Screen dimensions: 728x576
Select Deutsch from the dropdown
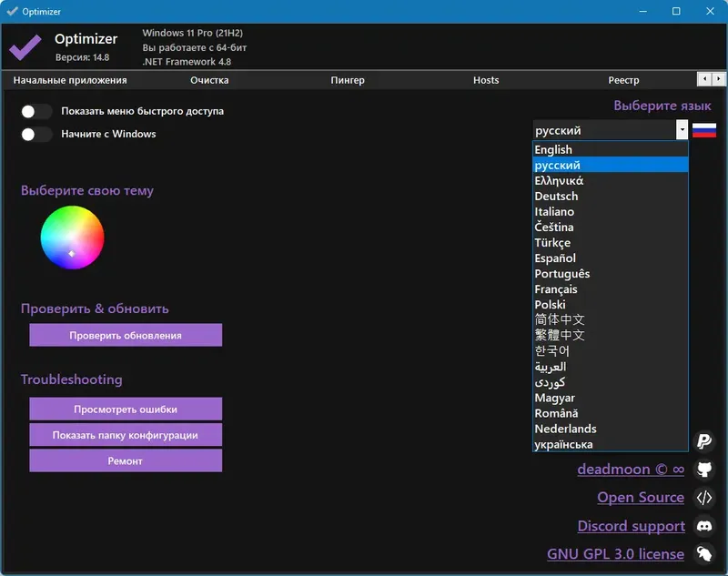point(610,196)
